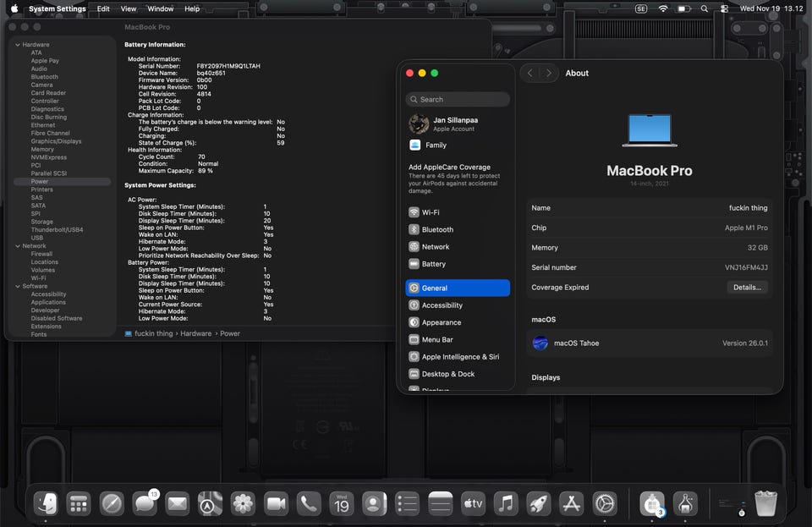Open Control Center from the menu bar
812x527 pixels.
724,8
